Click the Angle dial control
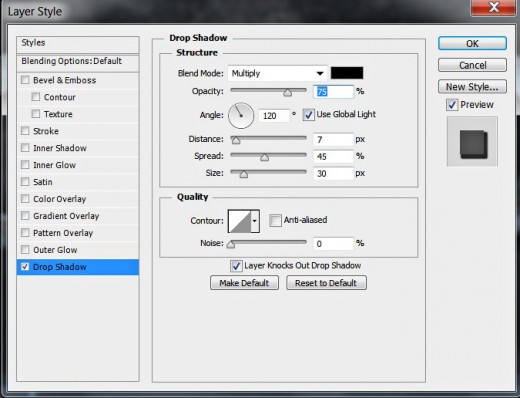The height and width of the screenshot is (398, 520). 241,116
